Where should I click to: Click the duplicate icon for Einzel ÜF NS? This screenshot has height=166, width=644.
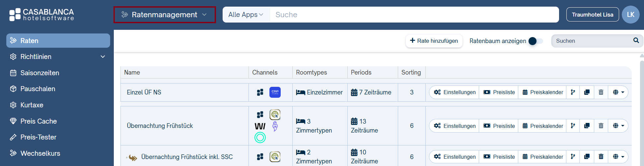tap(587, 92)
